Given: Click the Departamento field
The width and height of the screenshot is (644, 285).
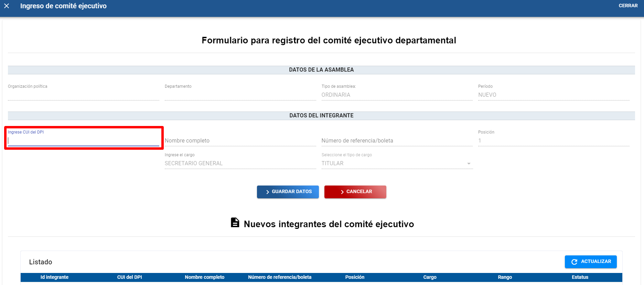Looking at the screenshot, I should (x=240, y=95).
